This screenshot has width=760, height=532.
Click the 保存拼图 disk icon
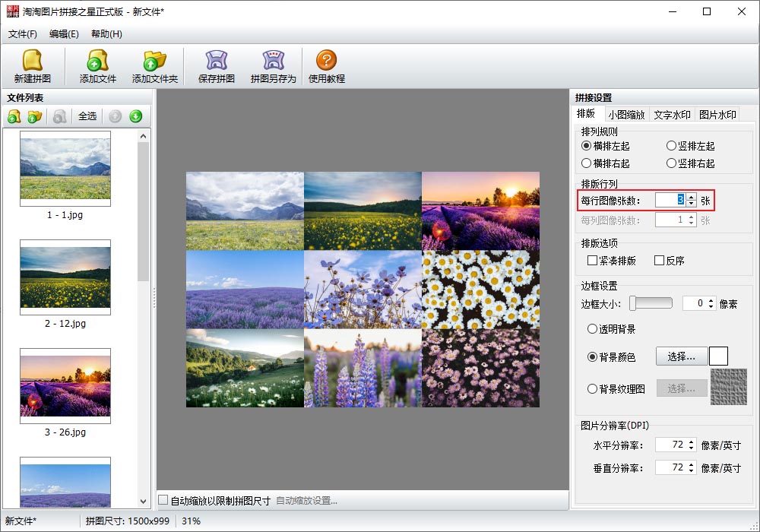click(216, 61)
